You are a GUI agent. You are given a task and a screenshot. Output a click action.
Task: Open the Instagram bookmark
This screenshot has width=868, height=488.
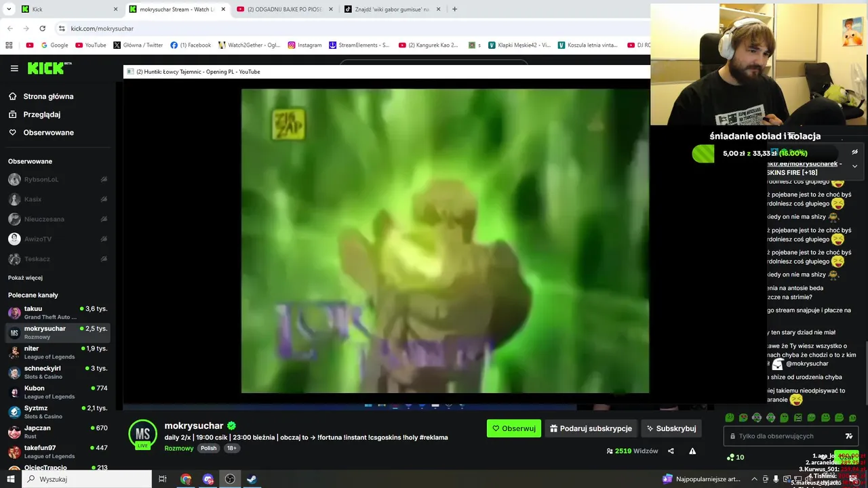pyautogui.click(x=304, y=45)
